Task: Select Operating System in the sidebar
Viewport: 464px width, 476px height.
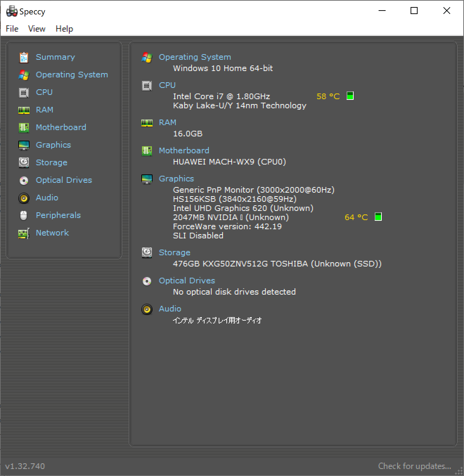Action: pos(72,75)
